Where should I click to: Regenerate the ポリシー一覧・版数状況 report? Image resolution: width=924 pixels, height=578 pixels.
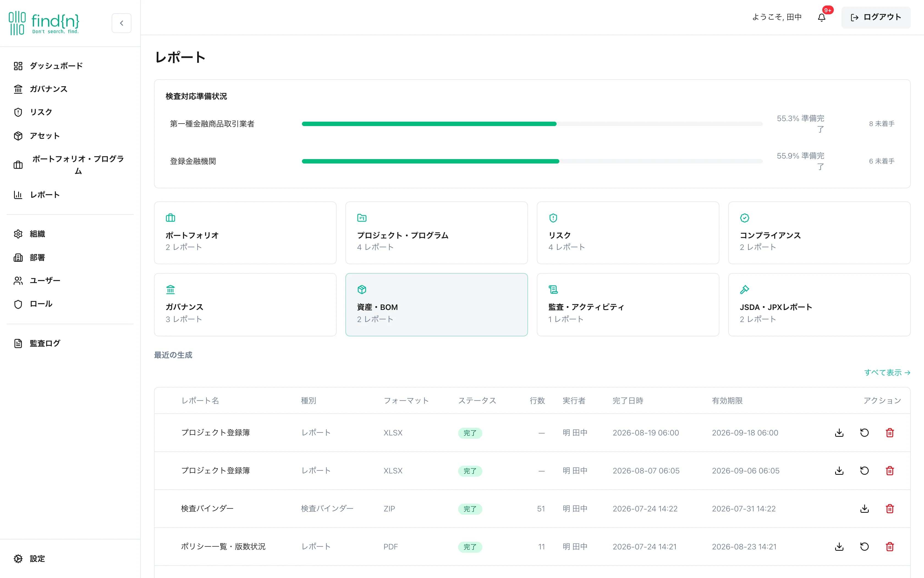pyautogui.click(x=864, y=547)
